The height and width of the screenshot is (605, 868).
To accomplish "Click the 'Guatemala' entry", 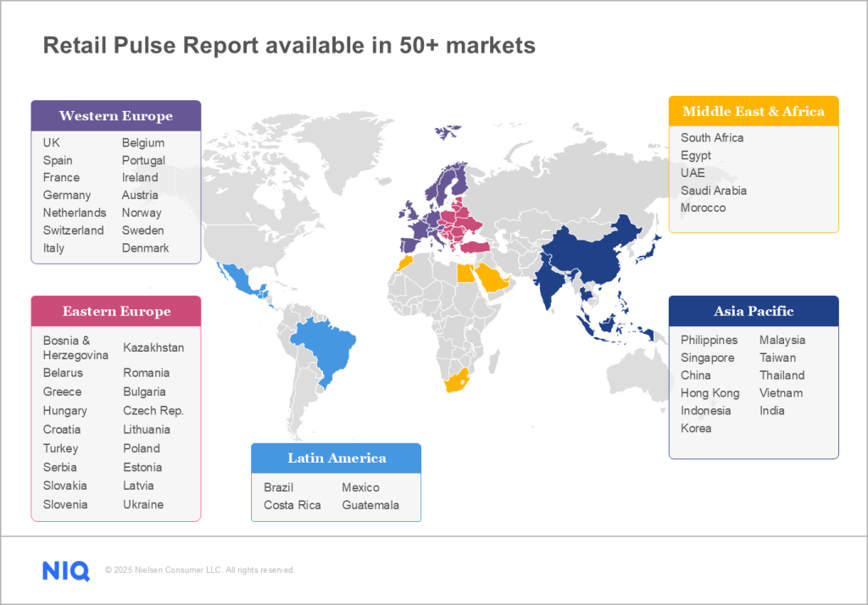I will [x=371, y=505].
